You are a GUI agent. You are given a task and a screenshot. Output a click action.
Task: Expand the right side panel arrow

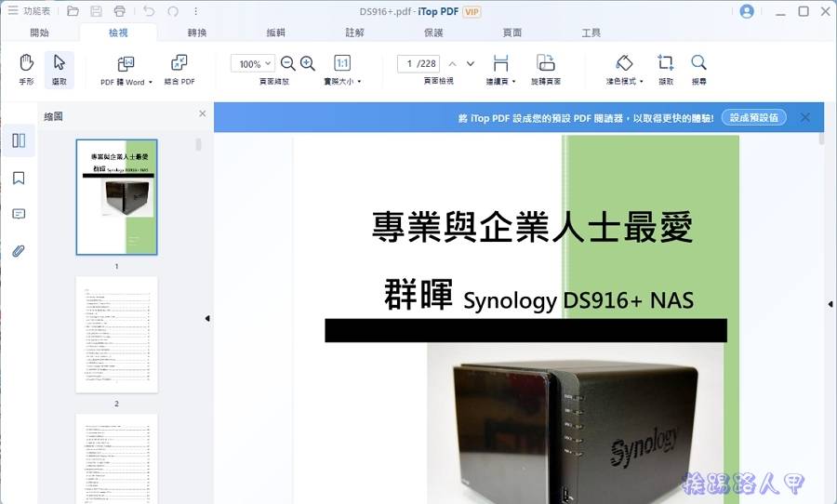coord(830,304)
